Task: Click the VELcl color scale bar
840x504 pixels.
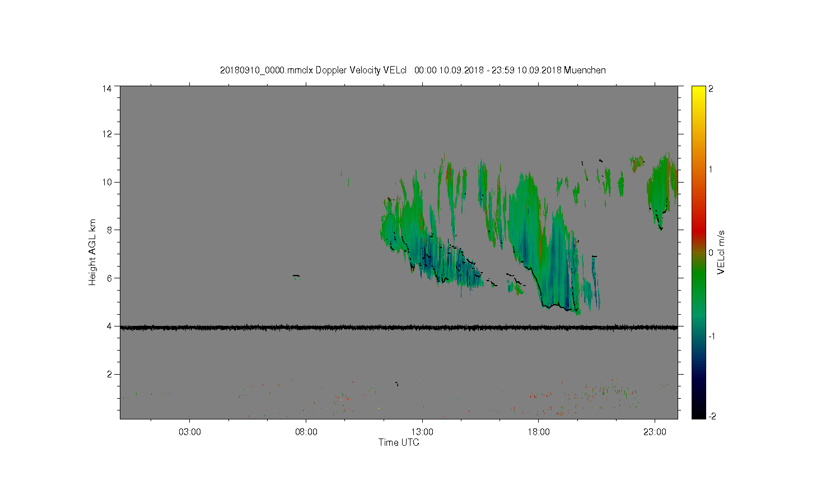Action: pos(698,252)
